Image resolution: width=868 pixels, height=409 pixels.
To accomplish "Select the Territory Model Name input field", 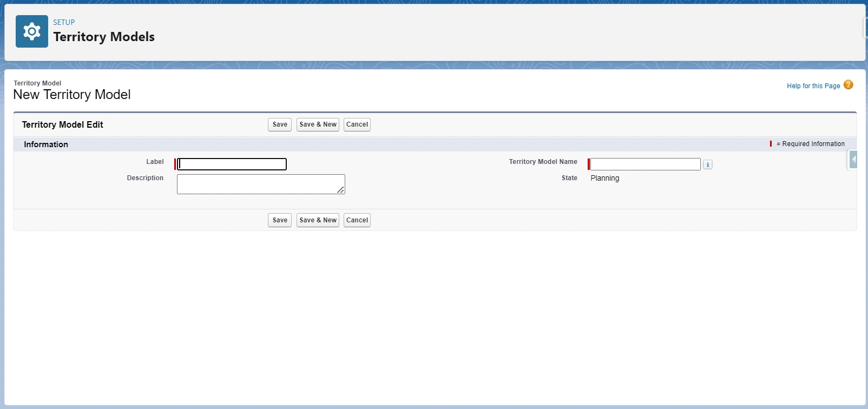I will pyautogui.click(x=645, y=164).
